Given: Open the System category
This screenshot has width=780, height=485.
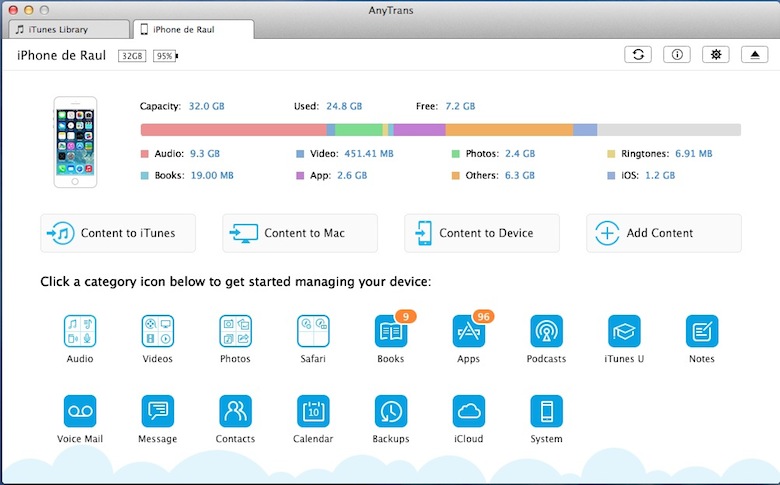Looking at the screenshot, I should [546, 411].
